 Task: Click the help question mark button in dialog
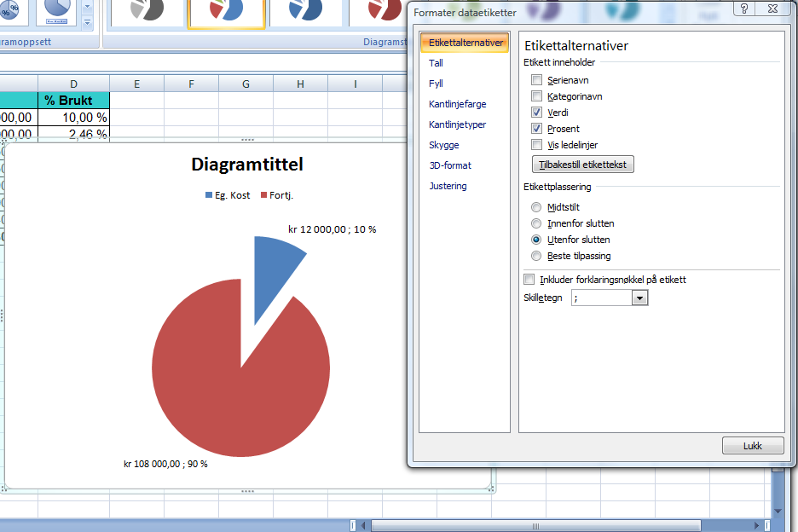[744, 9]
